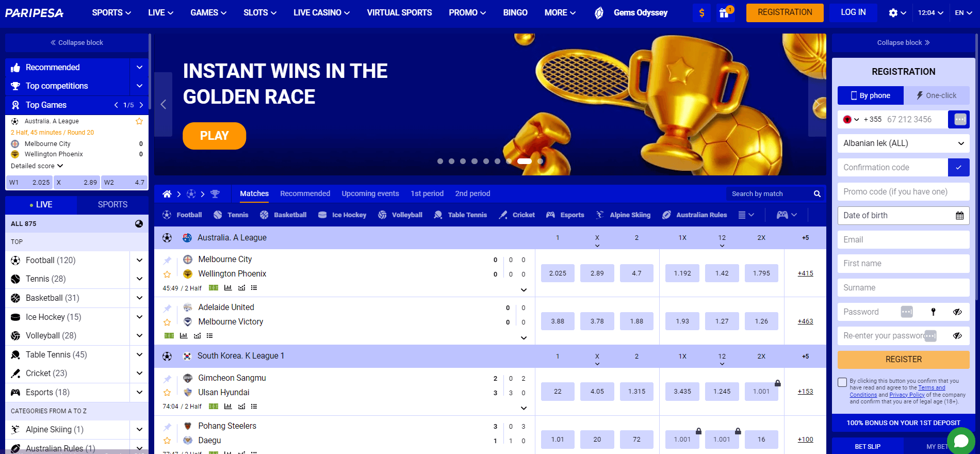Filter by Esports in sport bar
Image resolution: width=980 pixels, height=454 pixels.
(565, 215)
